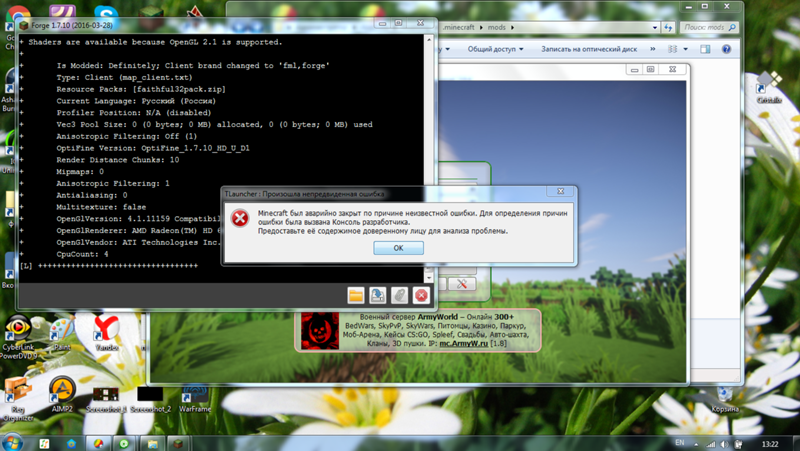Viewport: 800px width, 451px height.
Task: Click scroll-up arrow of Forge console
Action: click(429, 39)
